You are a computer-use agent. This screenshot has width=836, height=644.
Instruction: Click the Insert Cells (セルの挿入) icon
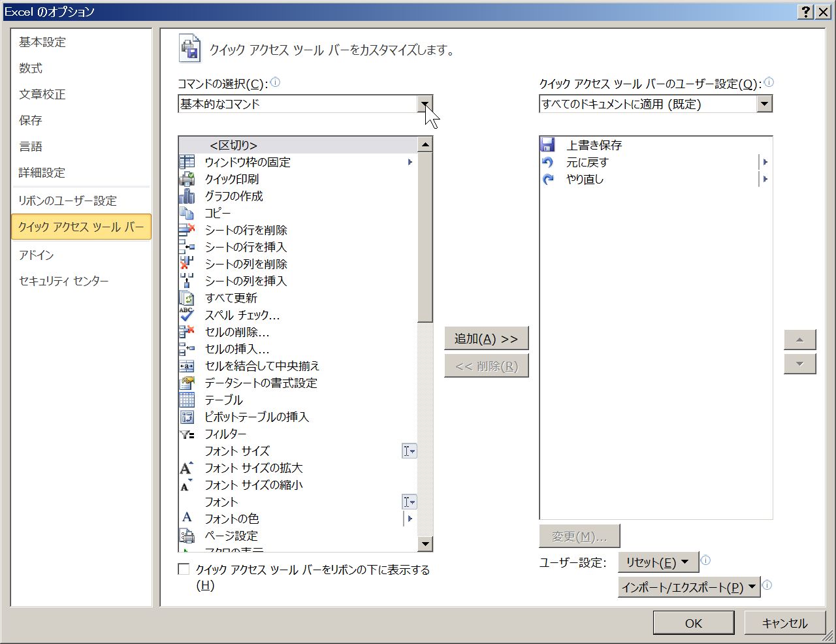coord(187,349)
